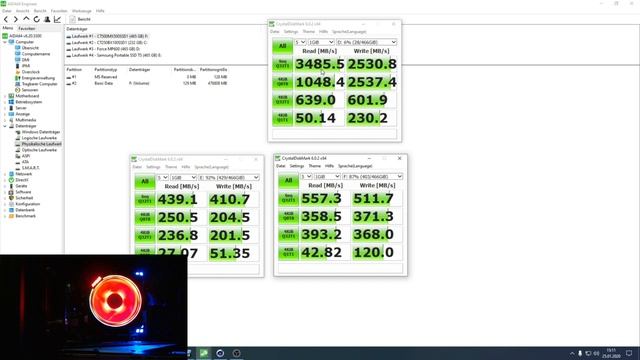Run Seq Q32T1 test beside 3485.5 result
The image size is (640, 360).
pos(282,64)
